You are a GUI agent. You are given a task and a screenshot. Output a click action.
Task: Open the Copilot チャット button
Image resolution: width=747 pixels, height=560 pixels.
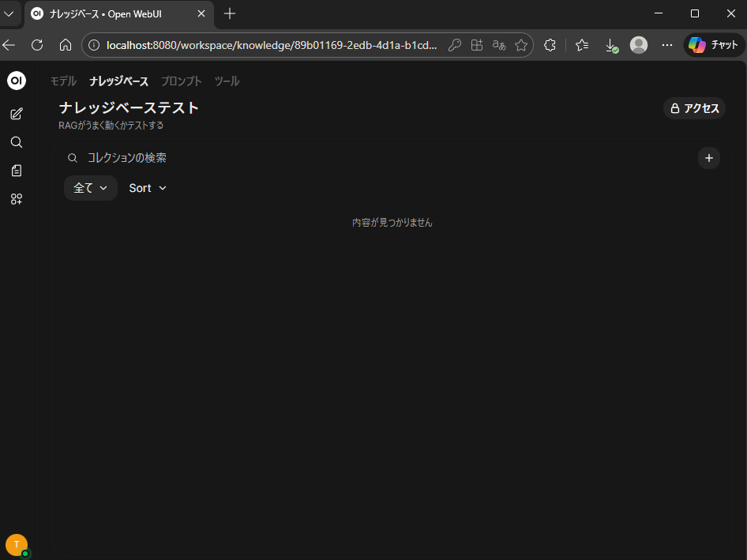(714, 45)
